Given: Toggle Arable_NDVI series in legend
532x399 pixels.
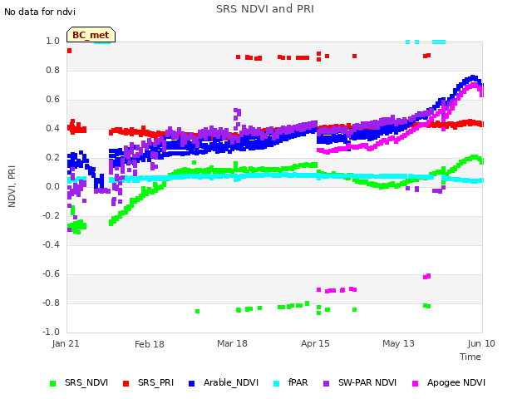Looking at the screenshot, I should (x=224, y=382).
